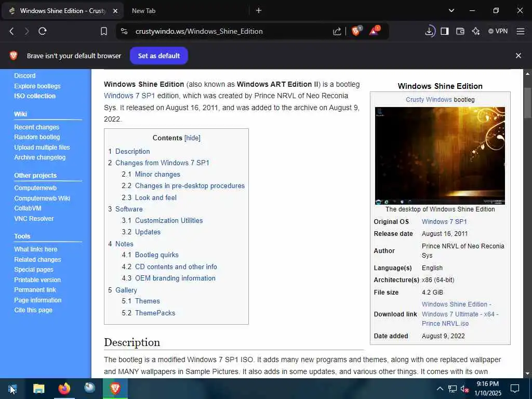Open Archive changelog link
The image size is (532, 399).
39,157
